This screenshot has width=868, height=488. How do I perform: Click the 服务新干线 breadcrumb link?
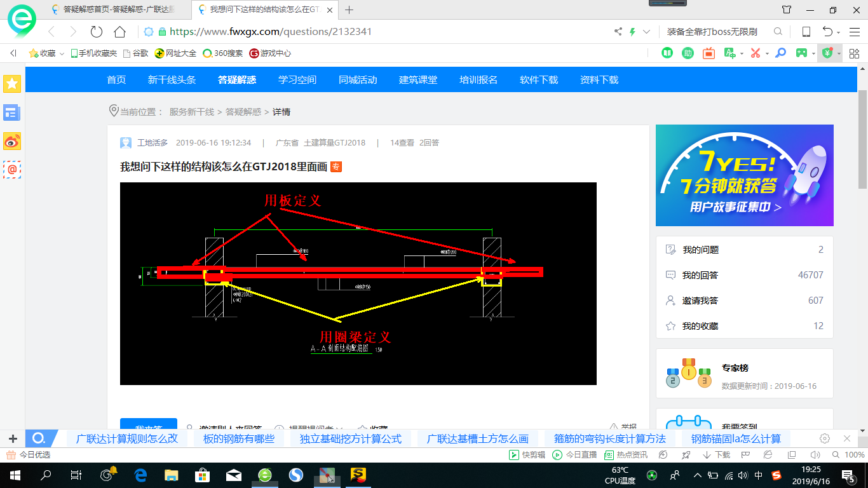(192, 112)
